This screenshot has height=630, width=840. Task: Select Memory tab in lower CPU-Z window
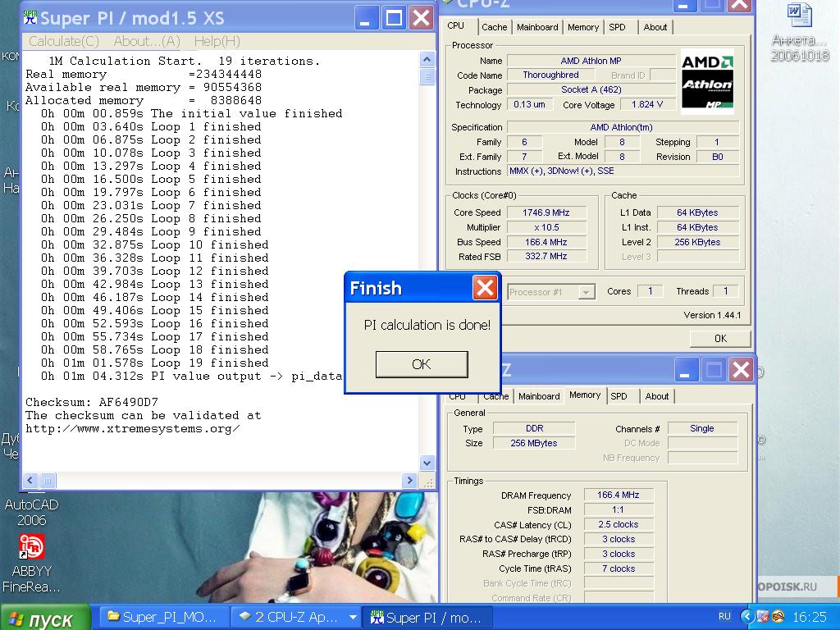pos(584,395)
